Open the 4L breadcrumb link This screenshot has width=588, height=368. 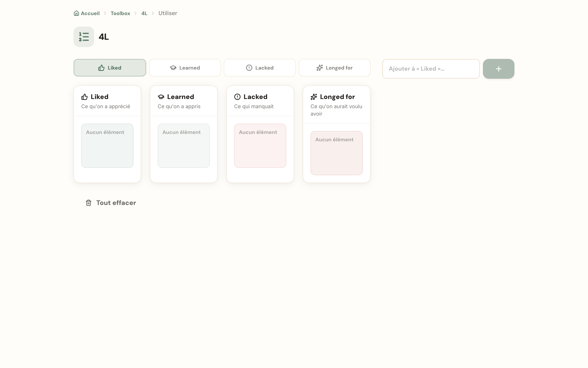point(144,13)
